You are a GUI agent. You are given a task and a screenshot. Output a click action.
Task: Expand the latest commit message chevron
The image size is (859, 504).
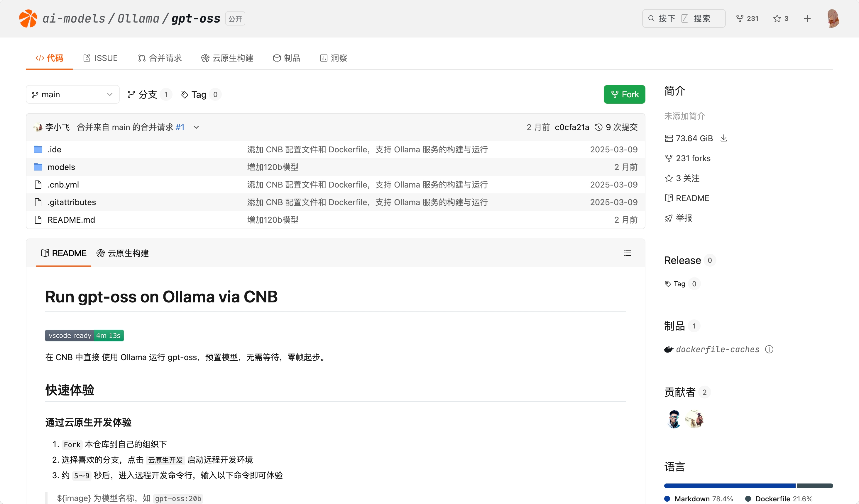click(196, 127)
